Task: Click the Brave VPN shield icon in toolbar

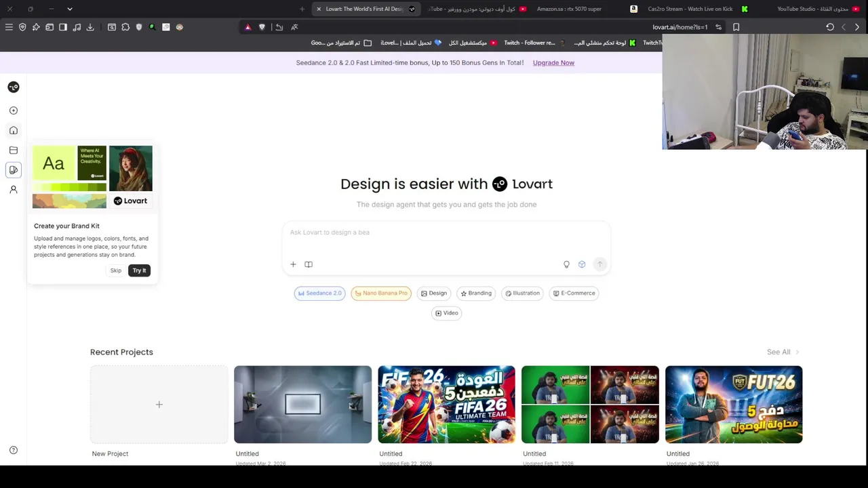Action: tap(22, 27)
